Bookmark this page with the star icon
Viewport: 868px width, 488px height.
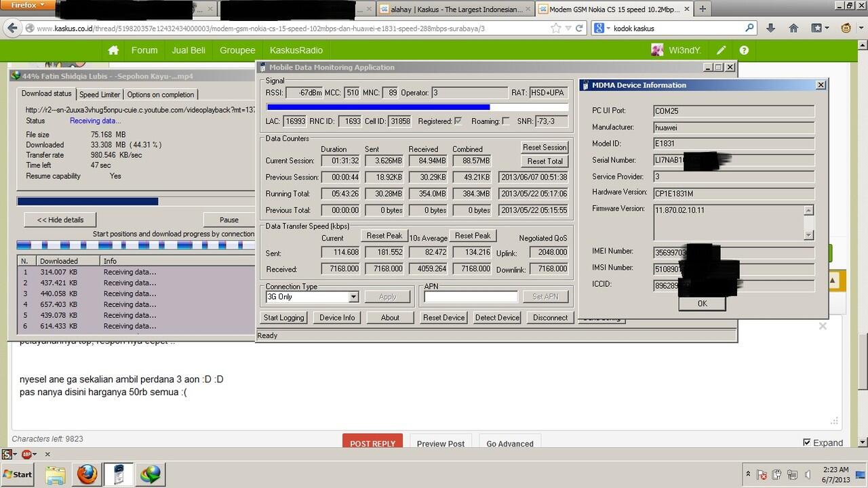(x=556, y=28)
